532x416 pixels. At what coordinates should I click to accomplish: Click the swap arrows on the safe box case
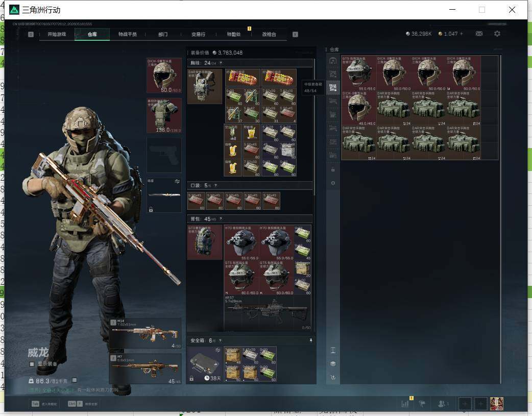click(x=218, y=350)
